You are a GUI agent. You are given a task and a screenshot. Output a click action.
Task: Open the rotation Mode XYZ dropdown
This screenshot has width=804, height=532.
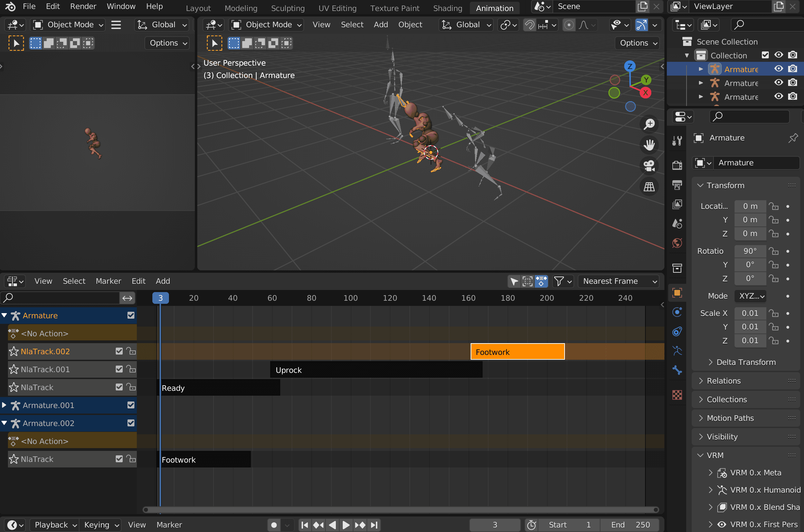click(x=750, y=296)
